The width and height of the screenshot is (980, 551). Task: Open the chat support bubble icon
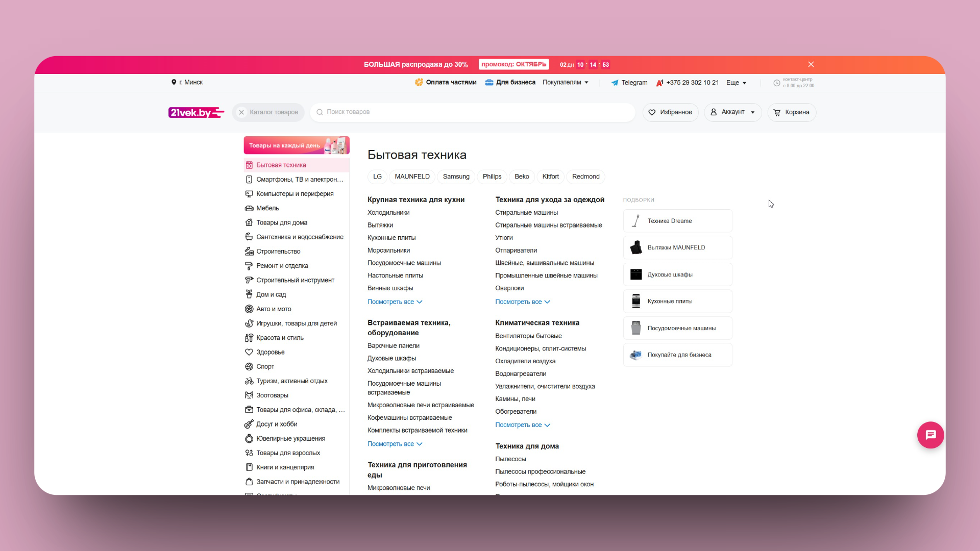click(x=930, y=435)
